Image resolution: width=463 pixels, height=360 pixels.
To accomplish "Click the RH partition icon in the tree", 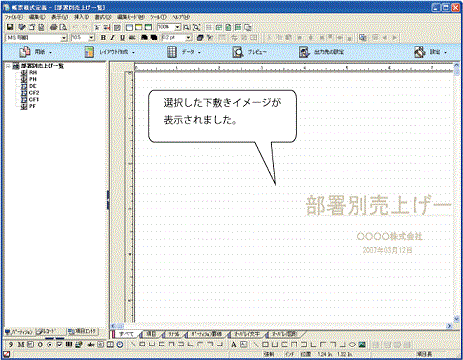I will 24,72.
